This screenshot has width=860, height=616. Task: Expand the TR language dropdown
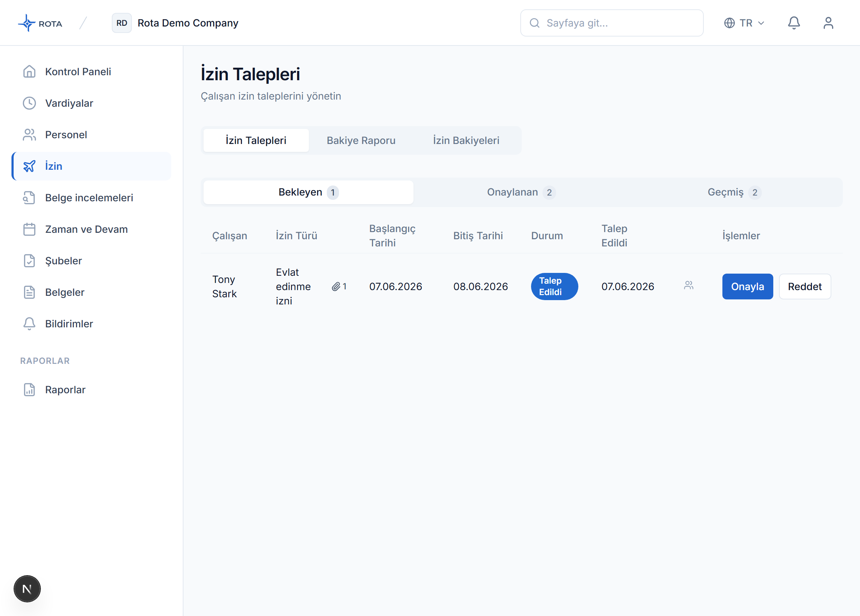744,23
